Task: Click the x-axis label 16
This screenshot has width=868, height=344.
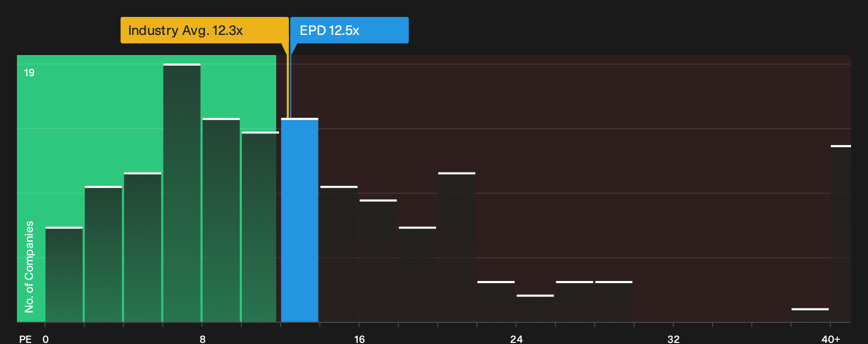Action: pos(359,339)
